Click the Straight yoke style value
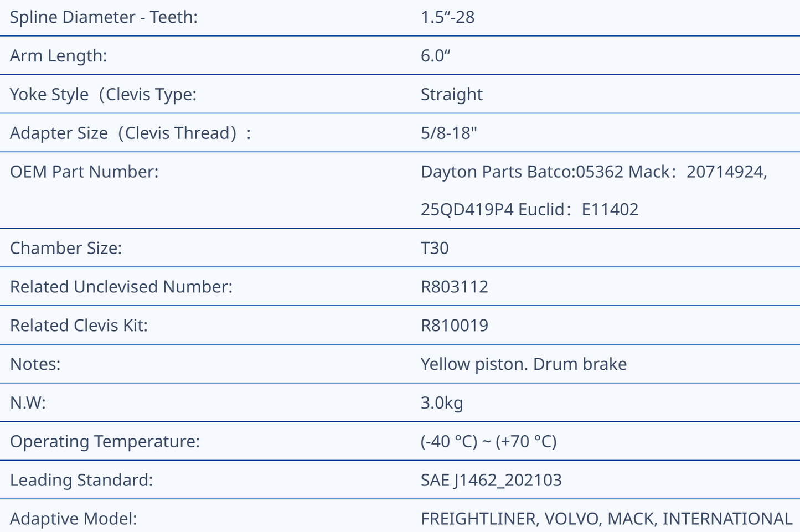800x532 pixels. click(x=451, y=95)
